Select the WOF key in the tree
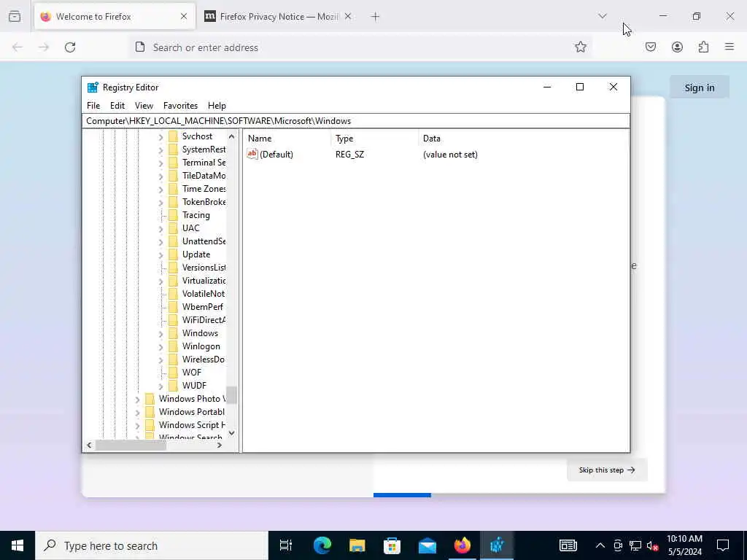This screenshot has width=747, height=560. [192, 373]
